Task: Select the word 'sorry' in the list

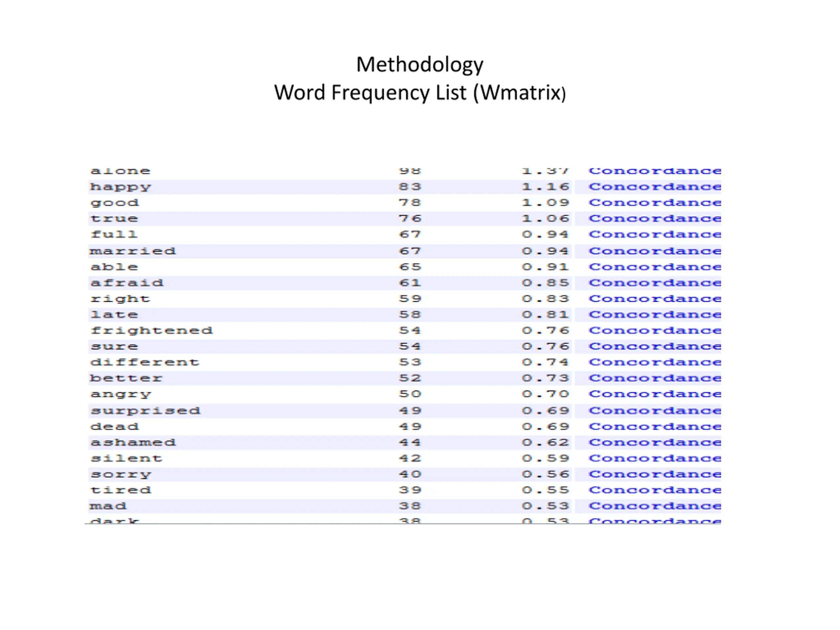Action: pos(120,475)
